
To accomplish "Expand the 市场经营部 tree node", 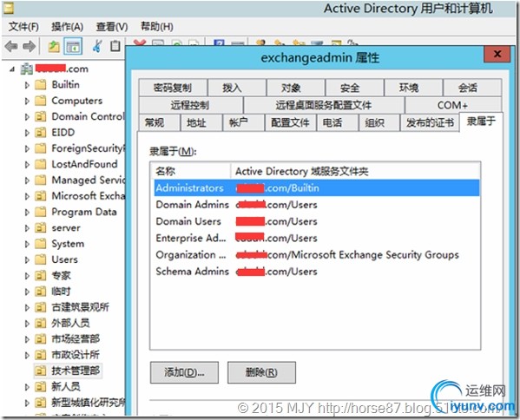I will [x=27, y=339].
